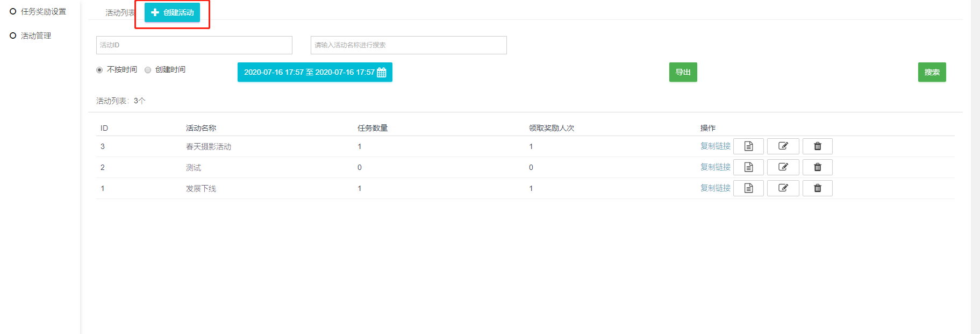
Task: Copy link for 发展下线 row
Action: click(x=715, y=188)
